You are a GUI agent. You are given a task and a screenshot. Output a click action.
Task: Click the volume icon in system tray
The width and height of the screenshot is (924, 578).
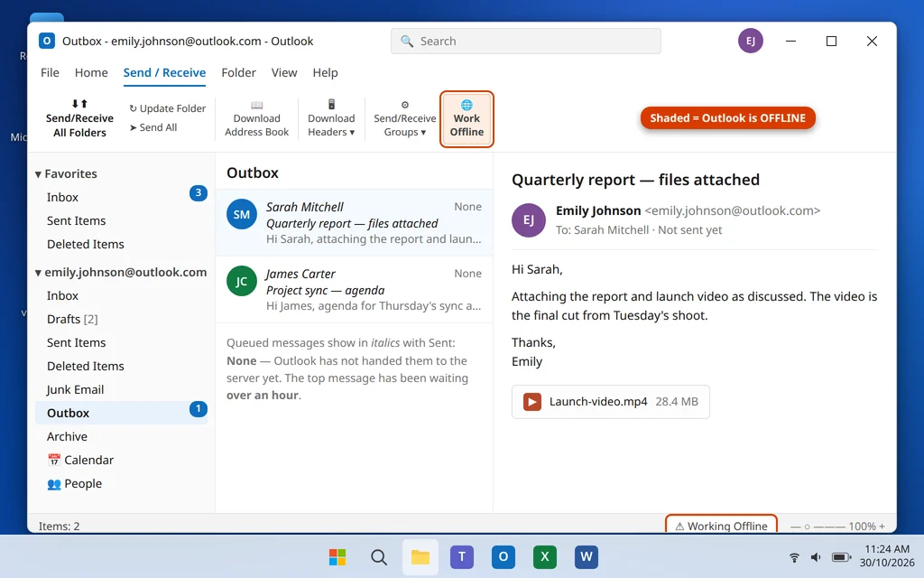coord(816,557)
